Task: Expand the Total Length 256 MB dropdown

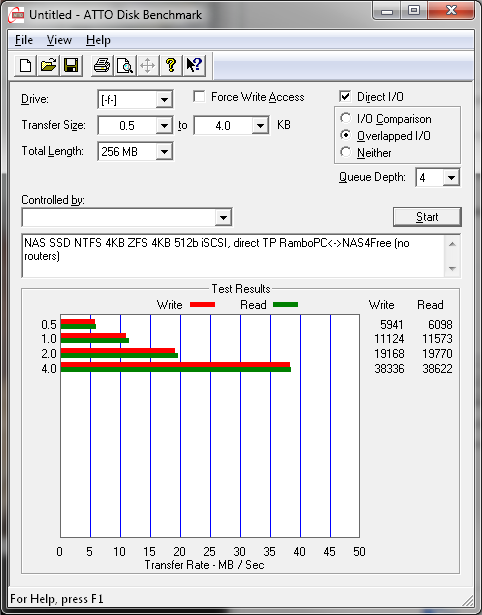Action: click(x=164, y=151)
